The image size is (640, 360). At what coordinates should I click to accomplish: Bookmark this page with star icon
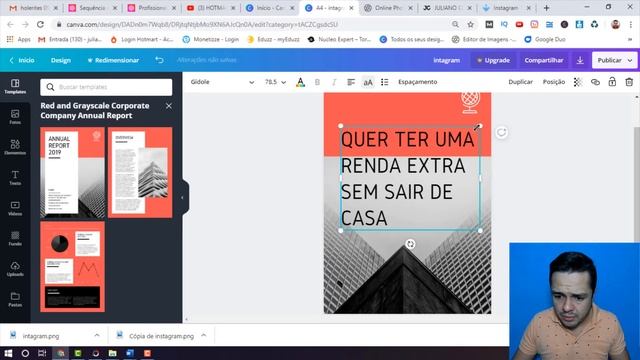tap(470, 24)
